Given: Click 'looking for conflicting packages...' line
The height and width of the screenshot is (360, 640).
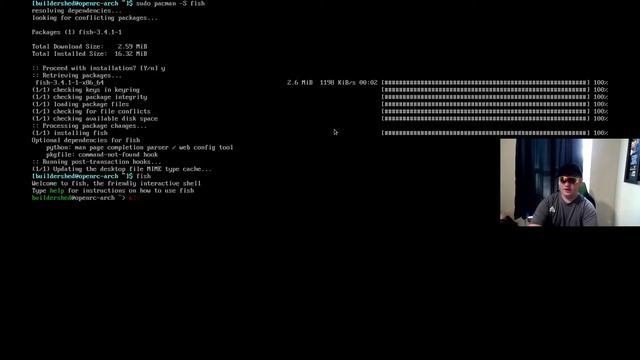Looking at the screenshot, I should pos(95,18).
